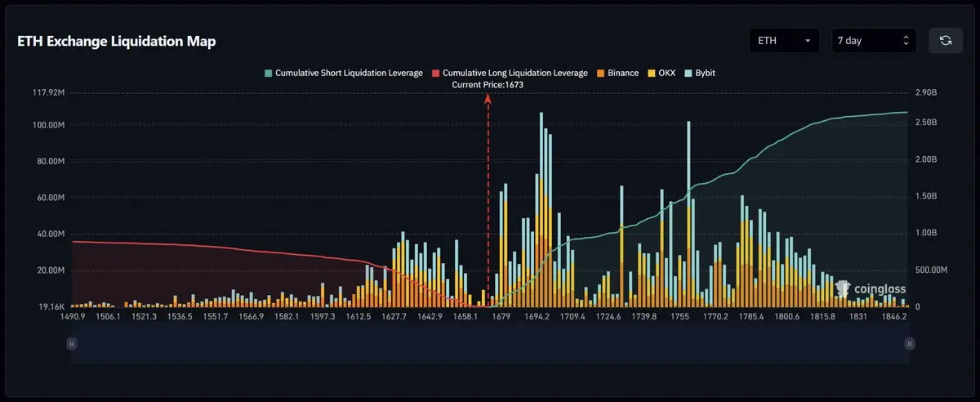Click the 1.50B right axis label

pos(925,197)
